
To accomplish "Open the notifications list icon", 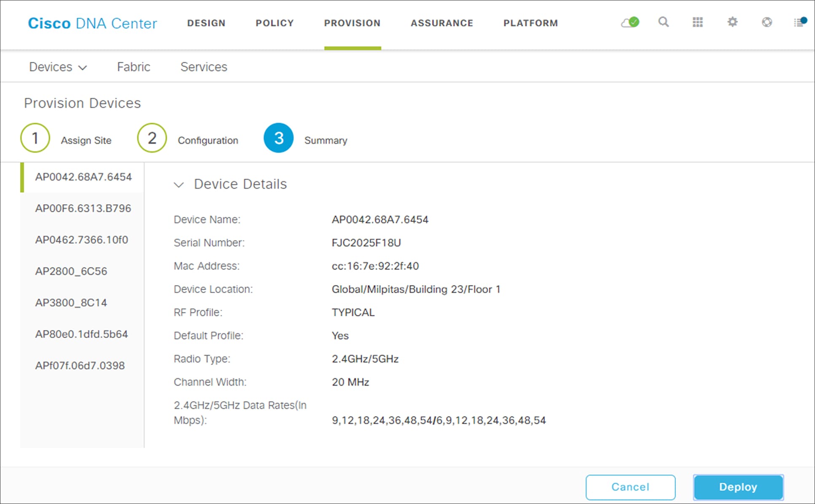I will pos(800,22).
